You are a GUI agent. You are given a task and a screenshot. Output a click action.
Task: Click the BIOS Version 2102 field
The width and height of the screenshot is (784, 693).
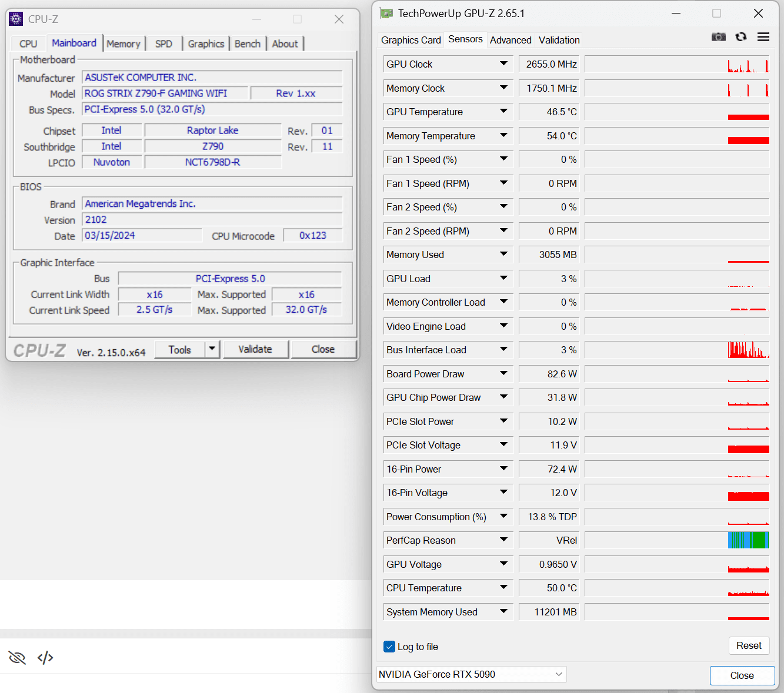[212, 219]
